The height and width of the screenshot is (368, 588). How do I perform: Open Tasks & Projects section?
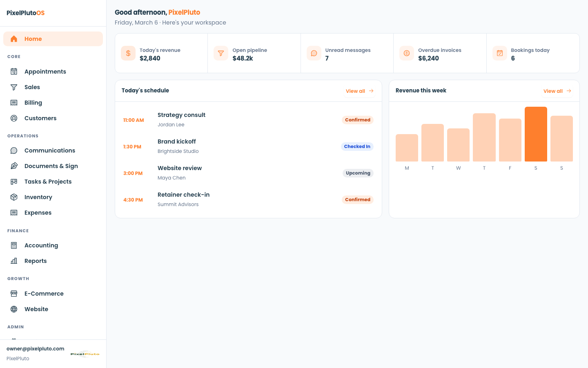pyautogui.click(x=53, y=182)
